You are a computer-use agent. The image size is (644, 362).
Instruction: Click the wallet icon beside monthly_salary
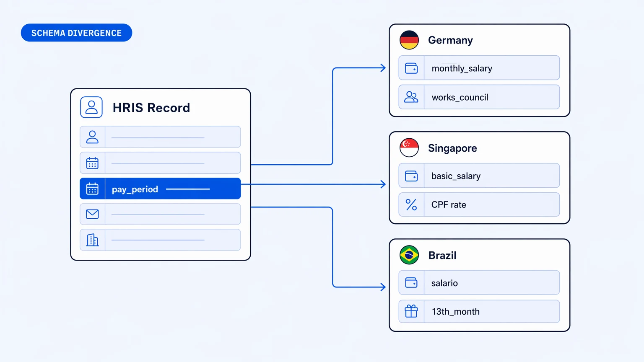pos(411,68)
